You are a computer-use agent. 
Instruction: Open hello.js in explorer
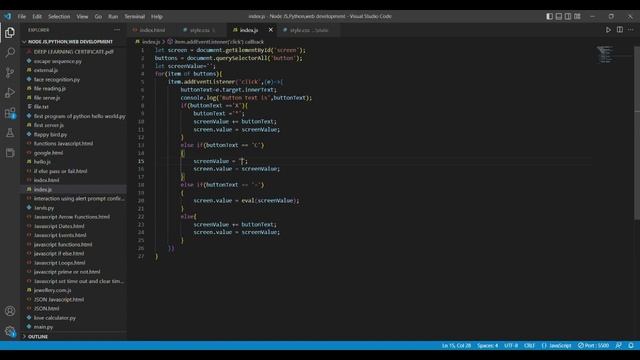(x=42, y=162)
